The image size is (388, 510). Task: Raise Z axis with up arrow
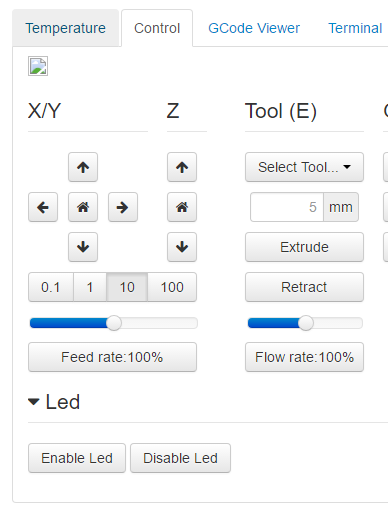pos(182,167)
